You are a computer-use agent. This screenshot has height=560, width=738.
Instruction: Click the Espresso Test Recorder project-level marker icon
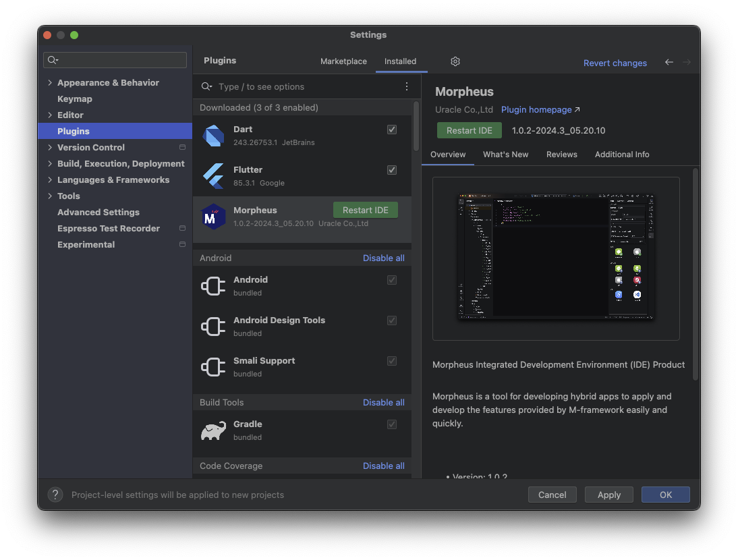[182, 228]
